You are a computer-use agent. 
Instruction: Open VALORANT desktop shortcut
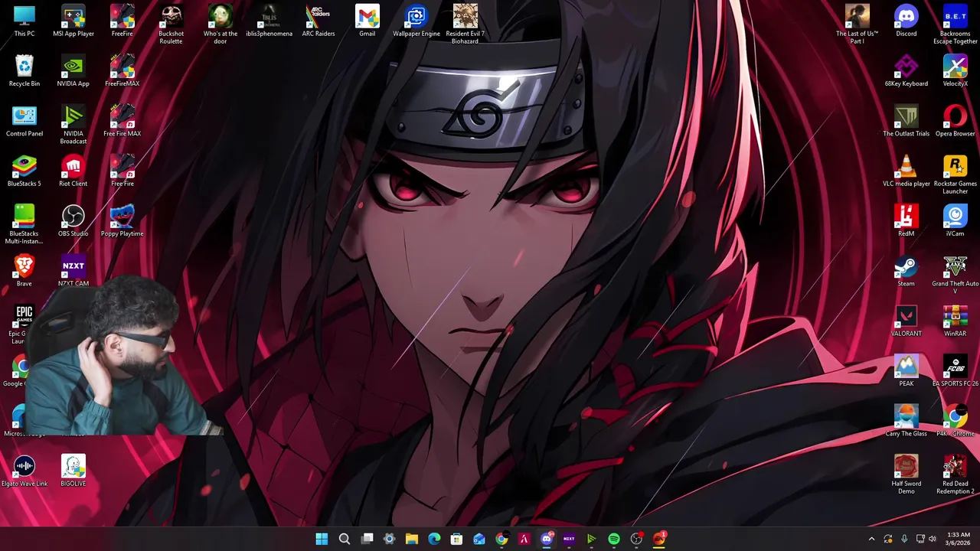coord(906,321)
